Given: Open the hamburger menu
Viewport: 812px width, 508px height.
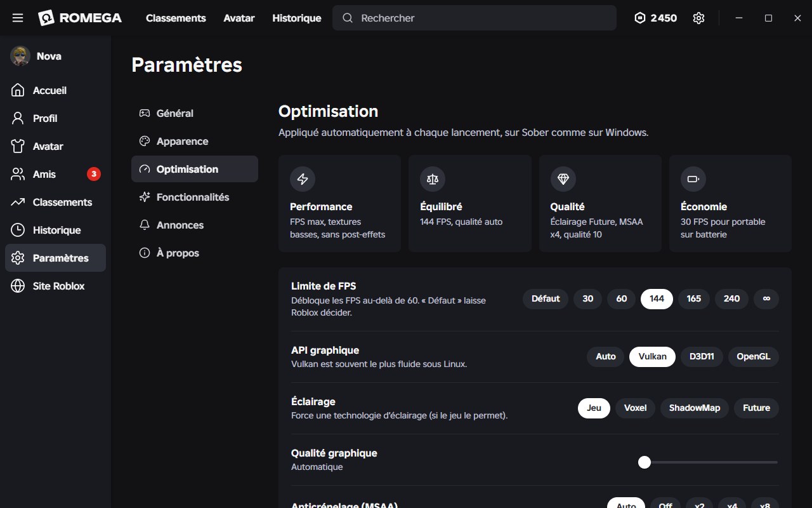Looking at the screenshot, I should (x=18, y=18).
